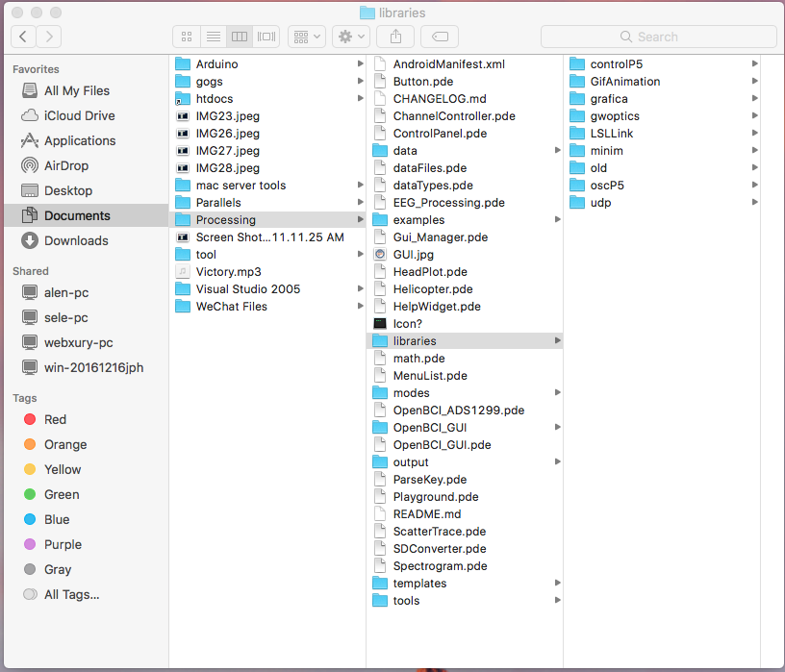This screenshot has height=672, width=785.
Task: Select the Screen Shot image file icon
Action: pyautogui.click(x=183, y=237)
